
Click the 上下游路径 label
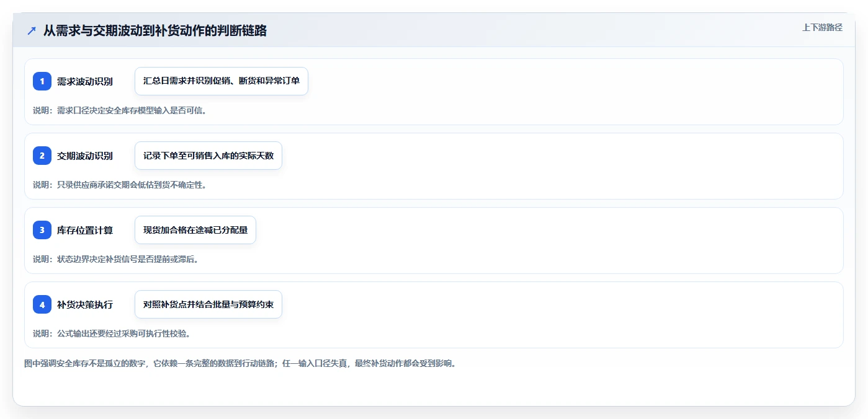pyautogui.click(x=822, y=27)
